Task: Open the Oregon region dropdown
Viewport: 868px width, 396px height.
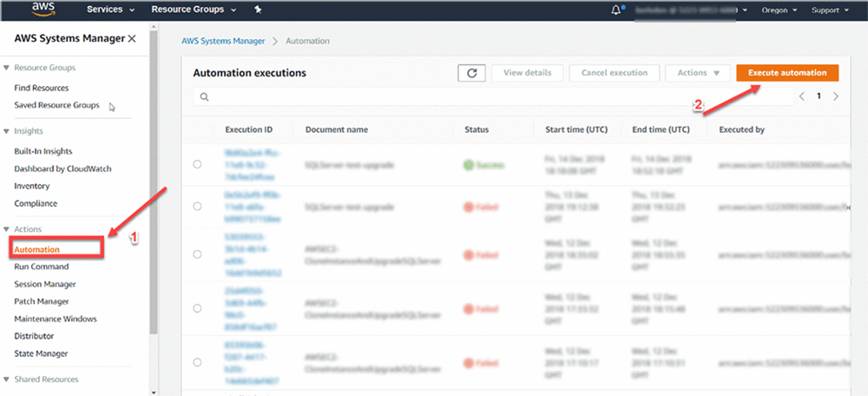Action: click(779, 10)
